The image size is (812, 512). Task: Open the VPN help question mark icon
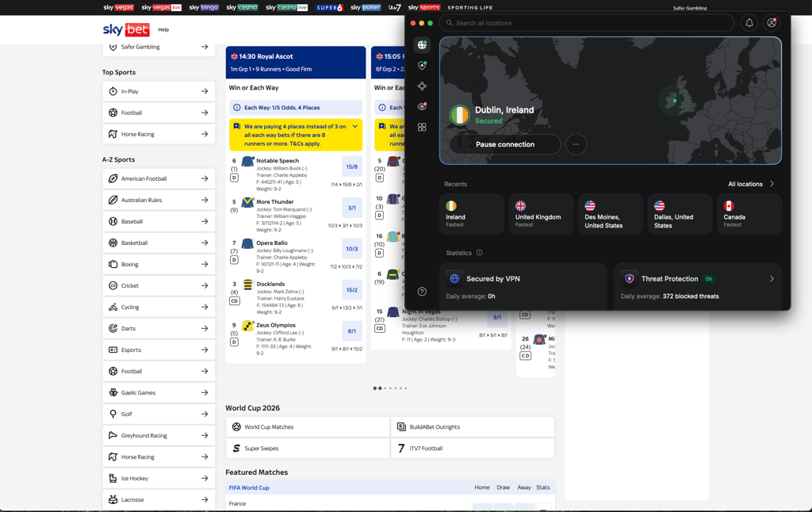pyautogui.click(x=422, y=292)
